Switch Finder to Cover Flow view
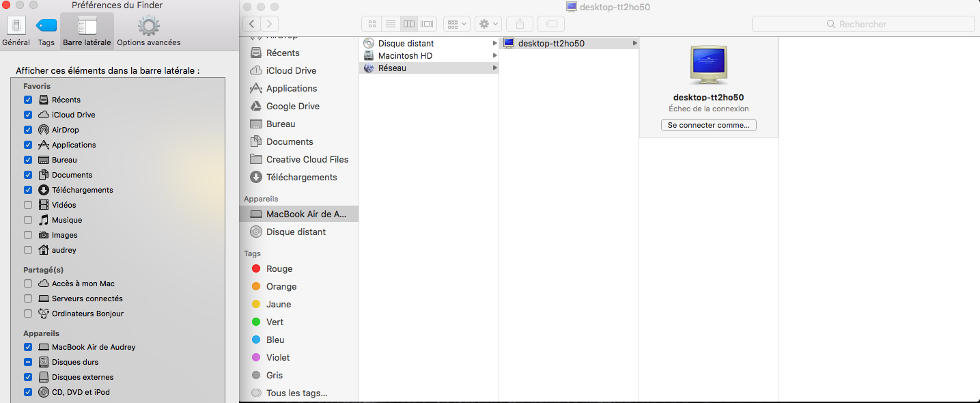Screen dimensions: 980x403 tap(428, 24)
